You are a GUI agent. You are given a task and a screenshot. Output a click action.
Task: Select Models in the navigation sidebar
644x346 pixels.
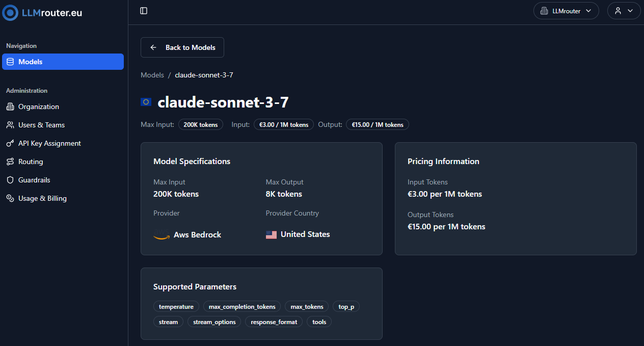click(63, 62)
